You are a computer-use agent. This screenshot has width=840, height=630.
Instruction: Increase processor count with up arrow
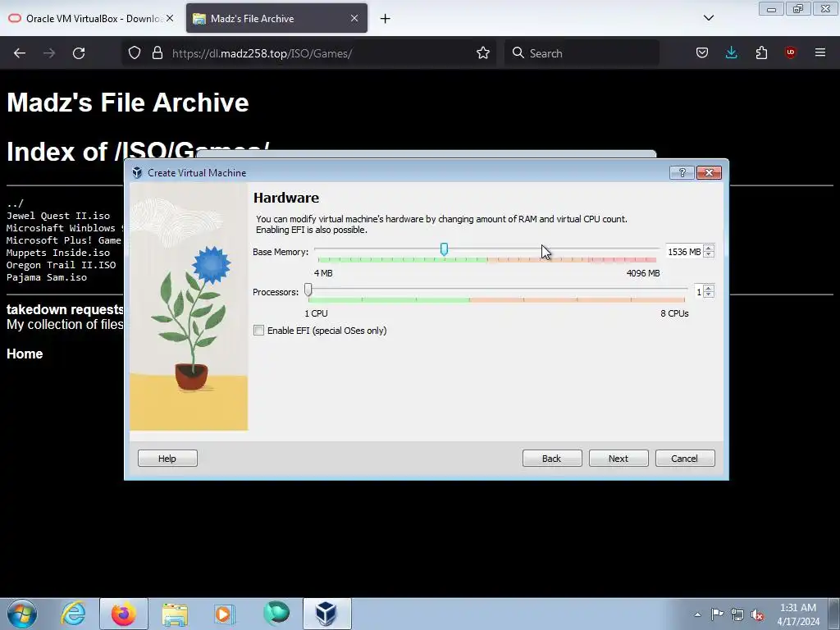tap(709, 288)
